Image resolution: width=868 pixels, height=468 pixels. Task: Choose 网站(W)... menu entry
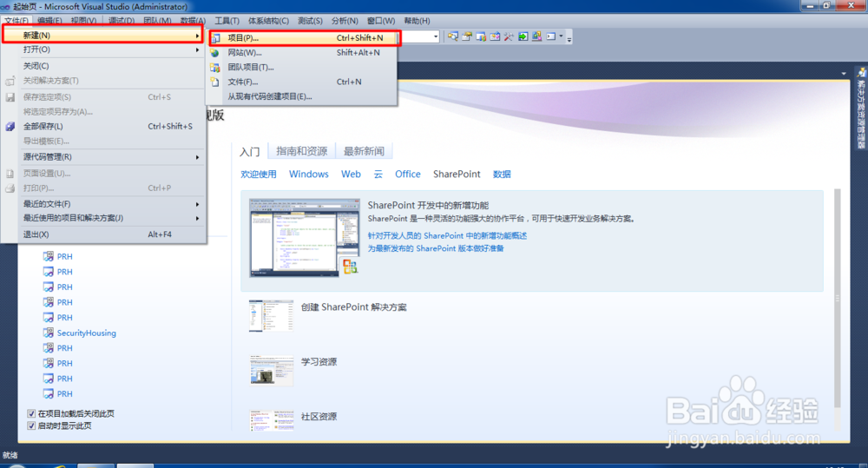tap(302, 53)
